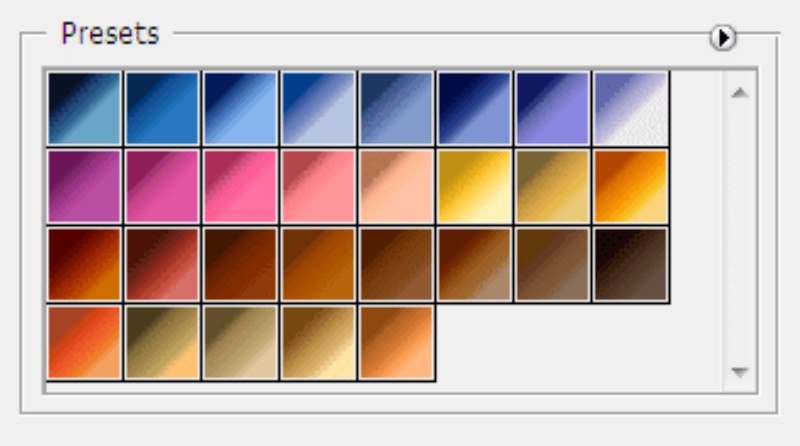Choose the crimson to hot pink gradient
This screenshot has height=446, width=800.
[240, 186]
